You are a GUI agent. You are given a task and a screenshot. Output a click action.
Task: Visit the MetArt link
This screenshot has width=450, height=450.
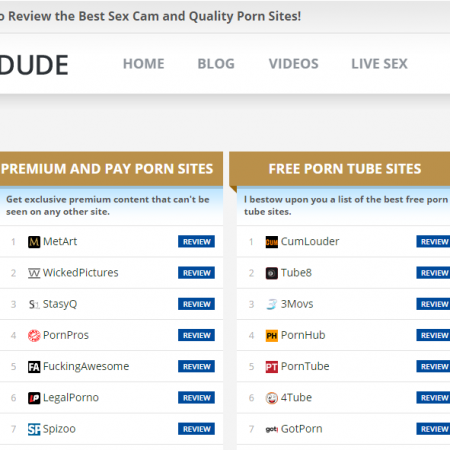[60, 241]
